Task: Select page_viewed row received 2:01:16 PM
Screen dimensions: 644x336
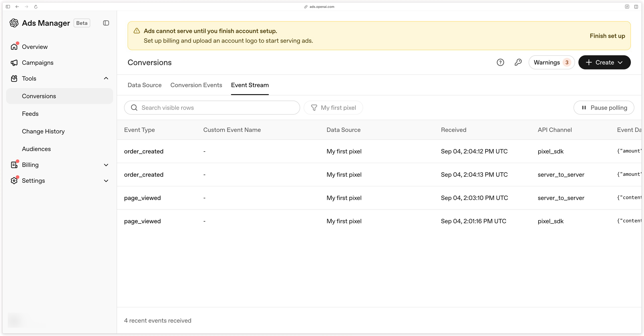Action: tap(379, 221)
